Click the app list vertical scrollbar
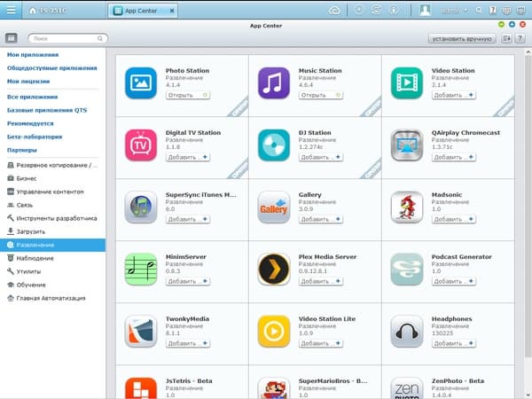 click(528, 207)
